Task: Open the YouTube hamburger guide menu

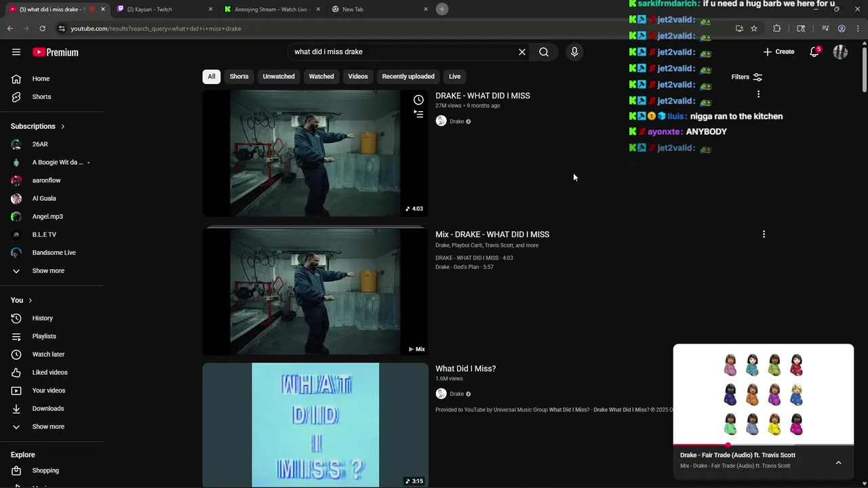Action: coord(16,52)
